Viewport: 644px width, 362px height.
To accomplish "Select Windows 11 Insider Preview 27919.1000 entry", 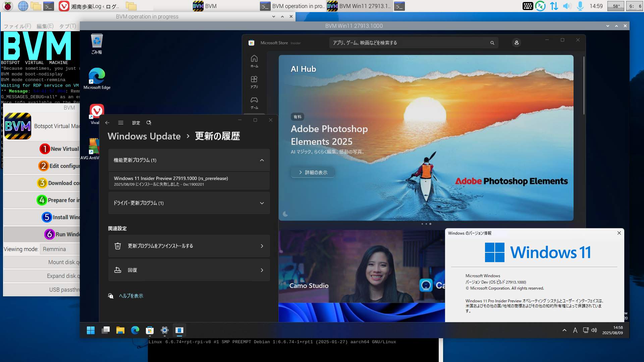I will pos(189,181).
